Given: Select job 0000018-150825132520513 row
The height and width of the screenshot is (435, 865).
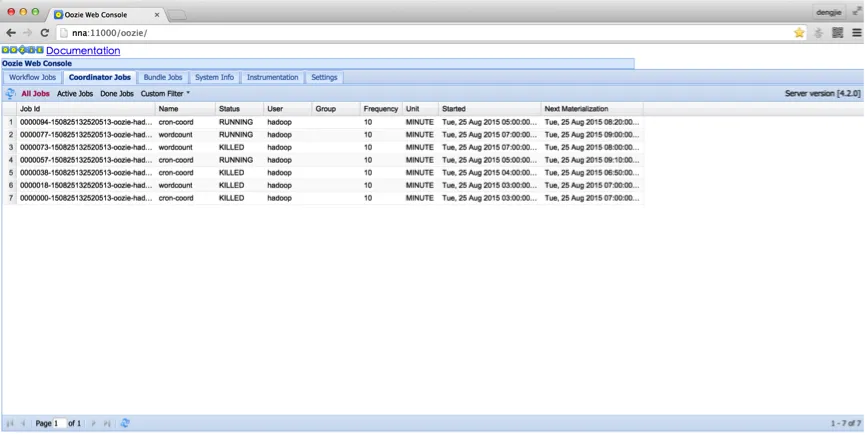Looking at the screenshot, I should [x=323, y=185].
